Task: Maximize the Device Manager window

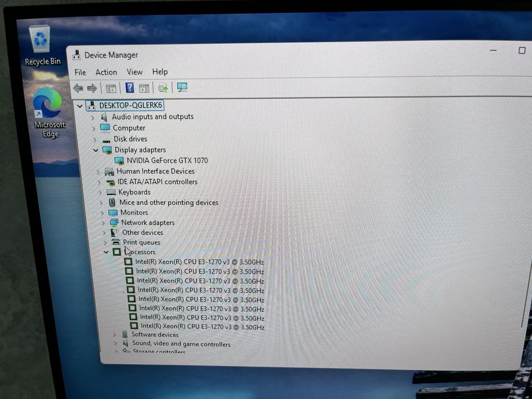Action: point(522,51)
